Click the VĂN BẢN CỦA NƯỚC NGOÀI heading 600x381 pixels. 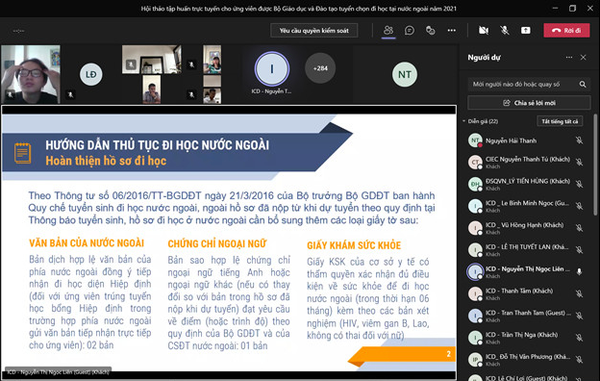[x=86, y=243]
